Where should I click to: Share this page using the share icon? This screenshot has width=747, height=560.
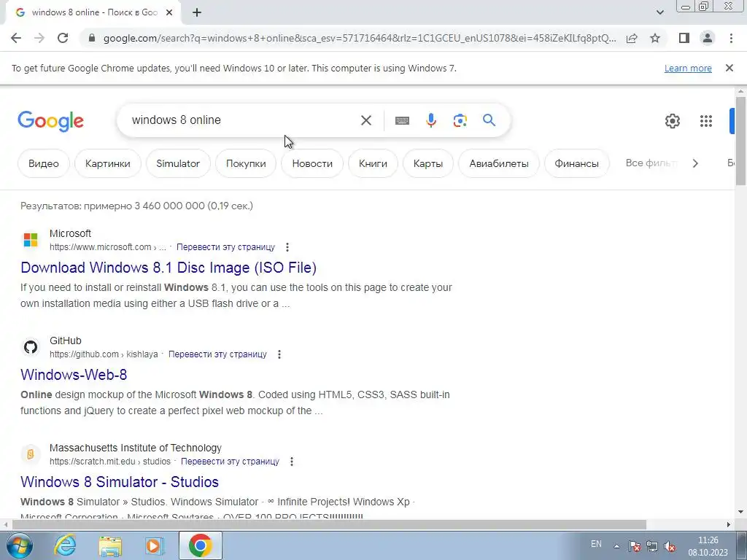(x=632, y=38)
